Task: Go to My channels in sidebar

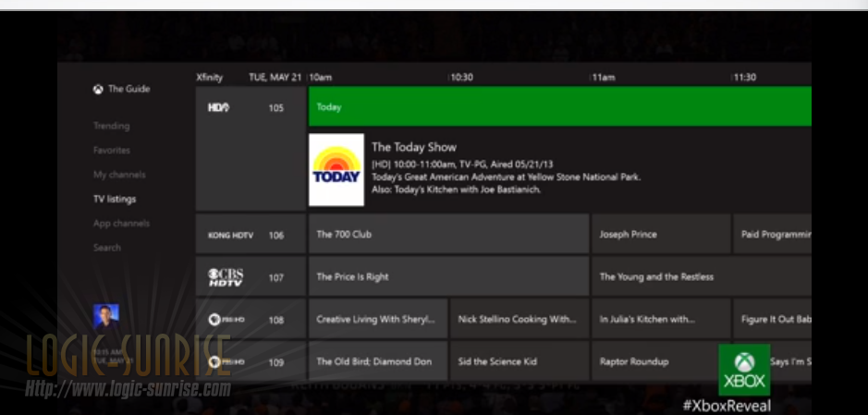Action: (x=119, y=175)
